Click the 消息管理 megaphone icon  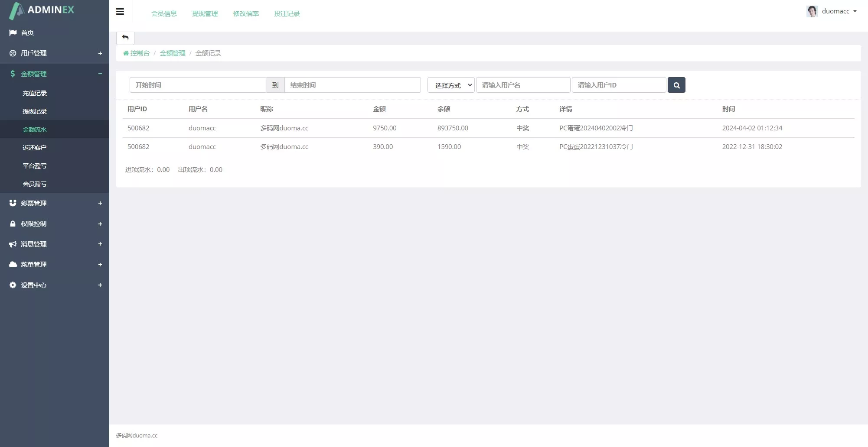(12, 244)
